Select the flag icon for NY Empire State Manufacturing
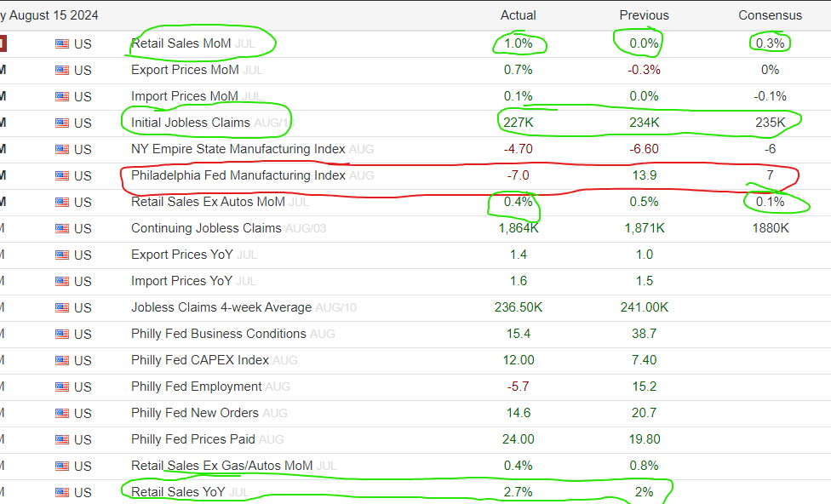 (62, 150)
